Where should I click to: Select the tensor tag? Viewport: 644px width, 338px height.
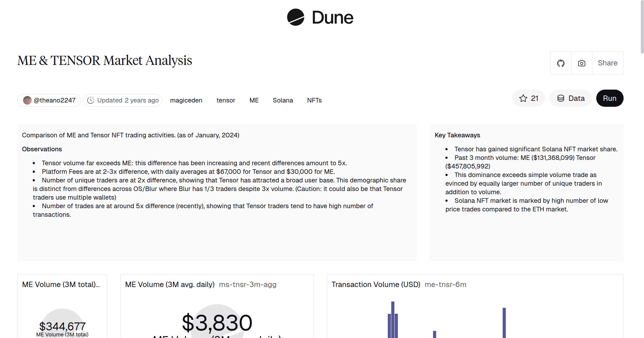[226, 100]
